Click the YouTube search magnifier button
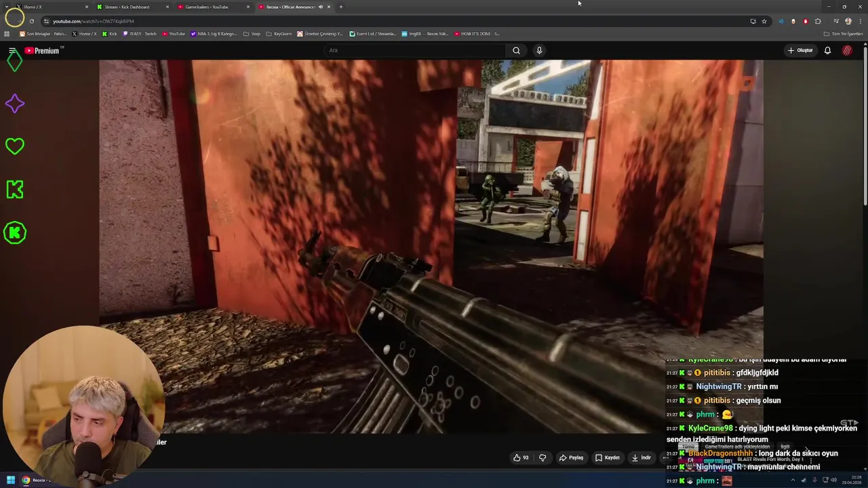This screenshot has height=488, width=868. pos(516,50)
